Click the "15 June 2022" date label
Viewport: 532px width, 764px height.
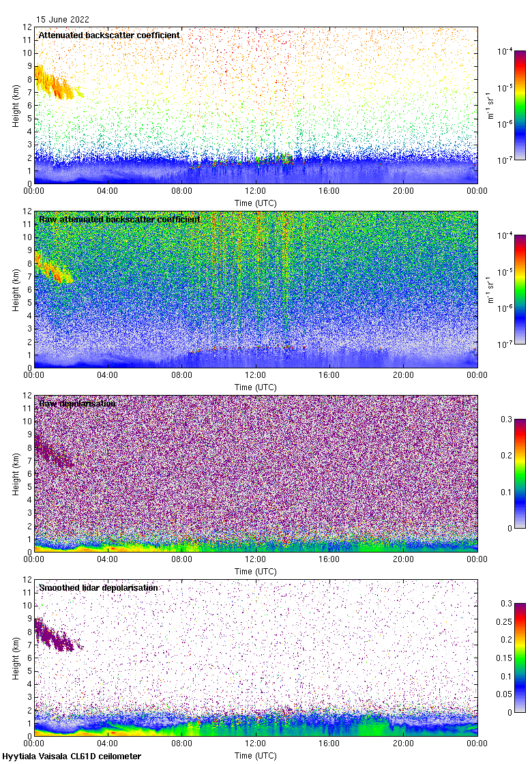(63, 20)
